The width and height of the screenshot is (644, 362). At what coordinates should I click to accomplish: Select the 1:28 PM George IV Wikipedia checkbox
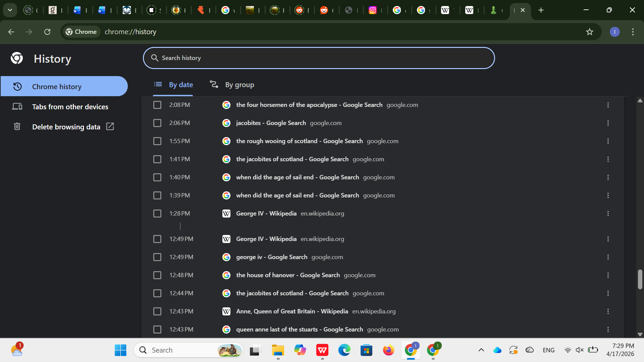tap(157, 214)
